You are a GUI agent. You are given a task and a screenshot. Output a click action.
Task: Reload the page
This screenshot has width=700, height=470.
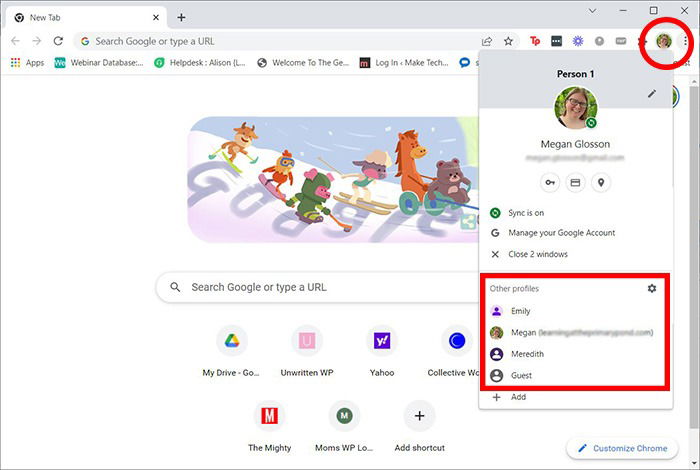(x=58, y=41)
